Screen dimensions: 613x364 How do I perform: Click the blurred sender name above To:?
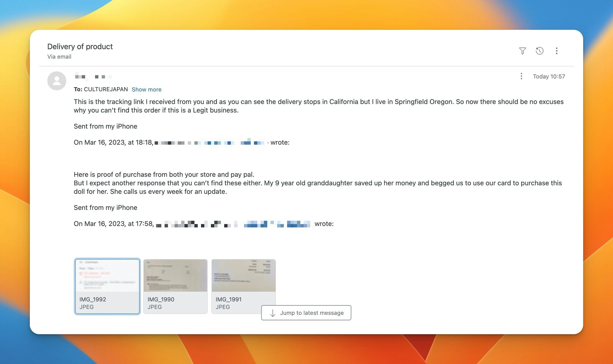pos(93,77)
